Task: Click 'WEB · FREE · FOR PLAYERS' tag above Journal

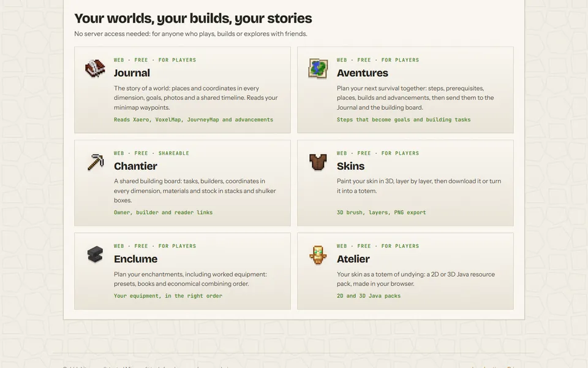Action: [155, 60]
